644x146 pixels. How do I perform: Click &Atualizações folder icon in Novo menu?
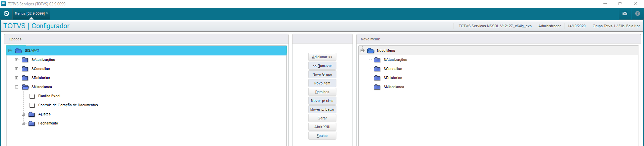click(377, 60)
